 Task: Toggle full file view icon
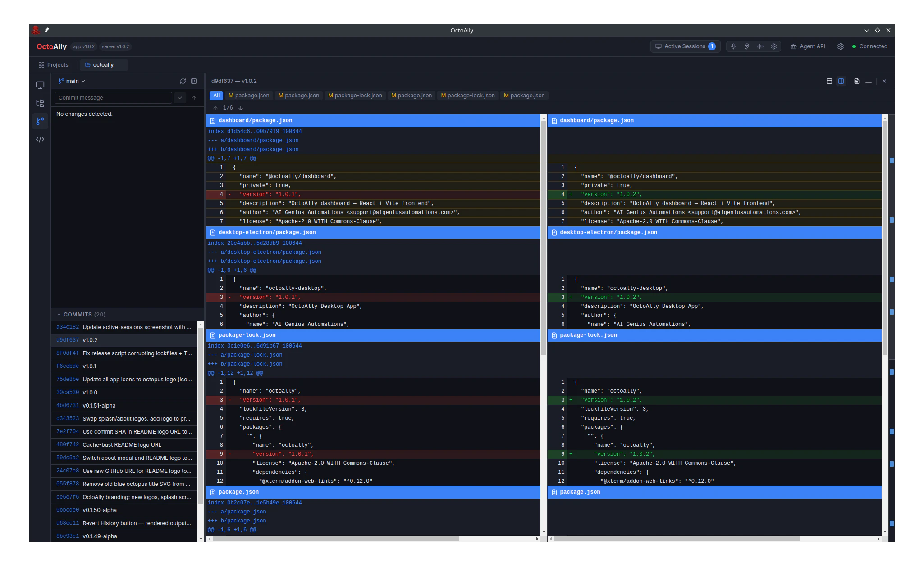856,81
